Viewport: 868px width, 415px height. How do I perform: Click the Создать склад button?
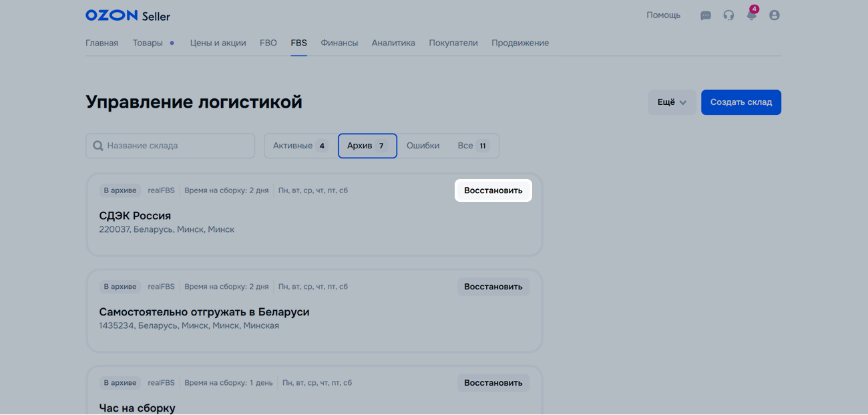tap(740, 102)
